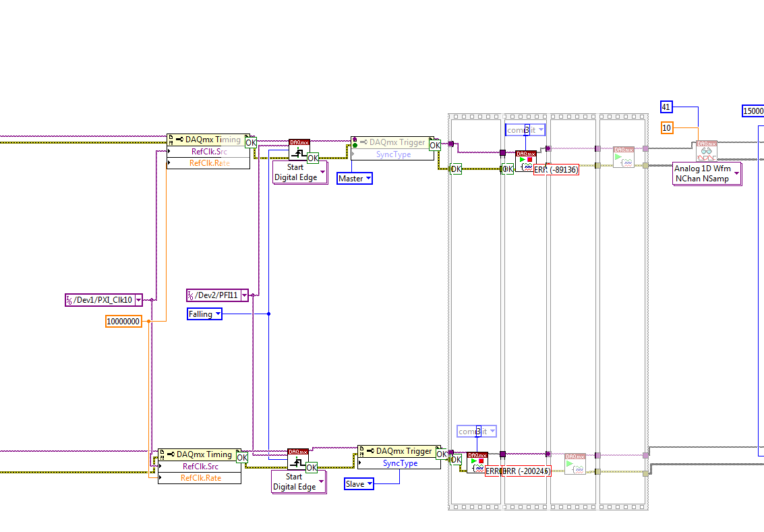Screen dimensions: 764x532
Task: Open the lower Start Digital Edge selector
Action: [299, 482]
